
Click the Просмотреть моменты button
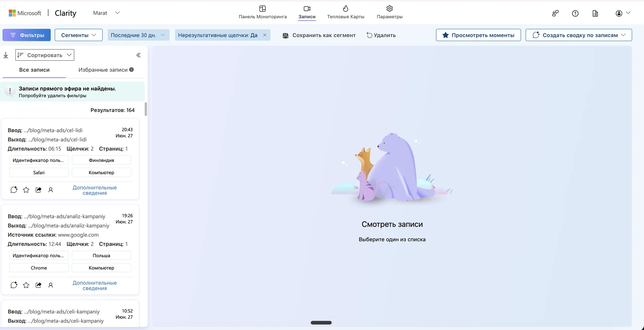478,35
